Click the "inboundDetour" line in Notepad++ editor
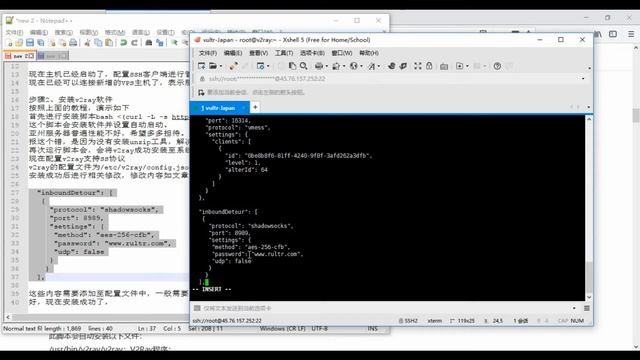Image resolution: width=640 pixels, height=360 pixels. pos(76,193)
